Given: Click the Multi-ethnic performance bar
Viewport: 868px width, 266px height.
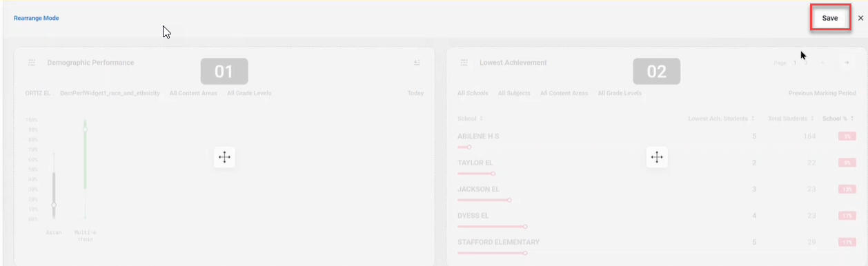Looking at the screenshot, I should tap(85, 154).
